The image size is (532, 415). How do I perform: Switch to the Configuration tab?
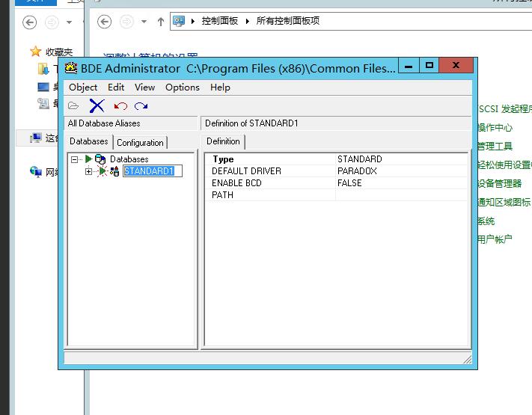pyautogui.click(x=140, y=142)
